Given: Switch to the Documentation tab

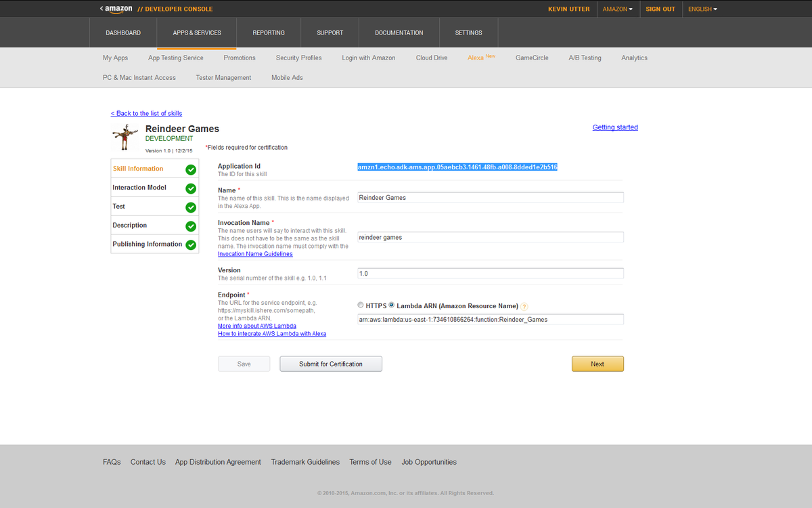Looking at the screenshot, I should [399, 33].
